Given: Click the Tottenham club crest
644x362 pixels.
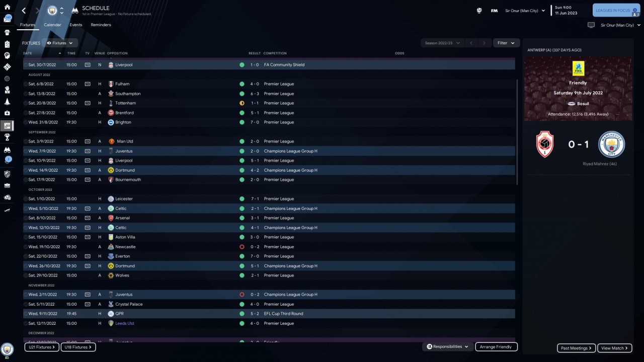Looking at the screenshot, I should pos(111,103).
